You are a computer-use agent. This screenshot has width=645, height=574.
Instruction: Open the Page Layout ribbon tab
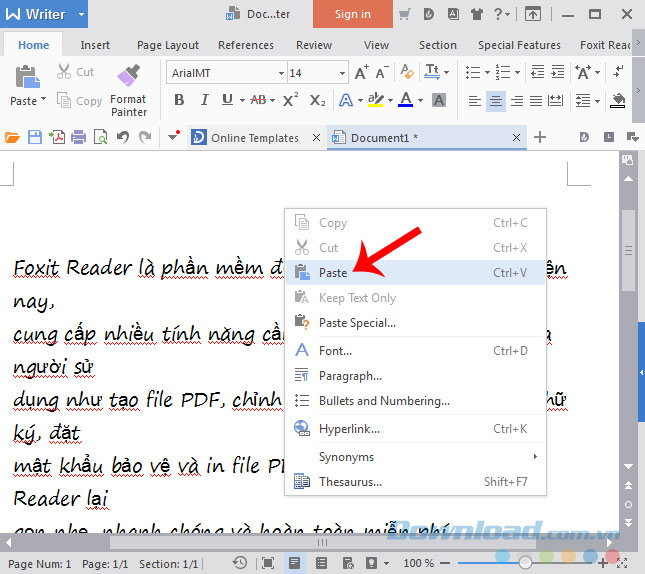[x=168, y=45]
